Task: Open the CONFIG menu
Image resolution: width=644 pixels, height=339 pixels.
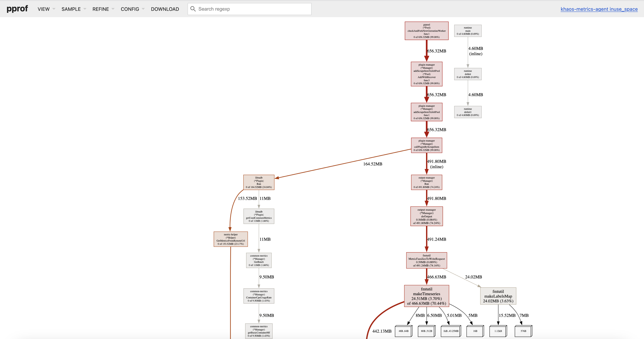Action: coord(130,9)
